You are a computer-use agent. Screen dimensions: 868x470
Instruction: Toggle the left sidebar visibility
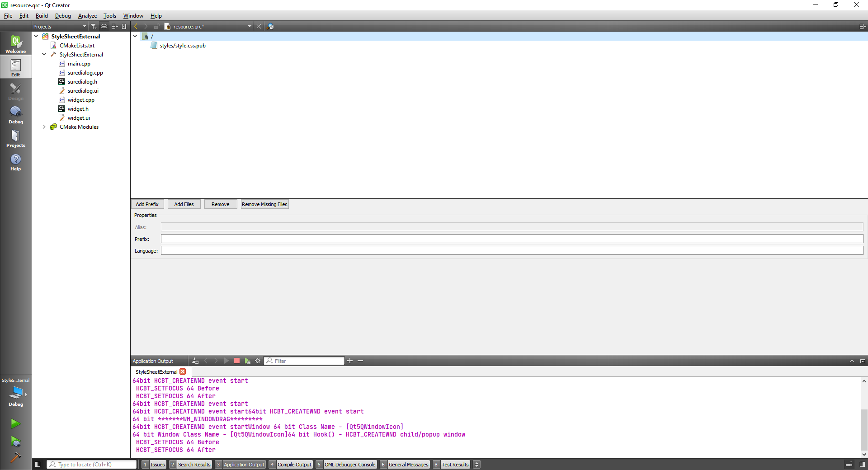38,464
